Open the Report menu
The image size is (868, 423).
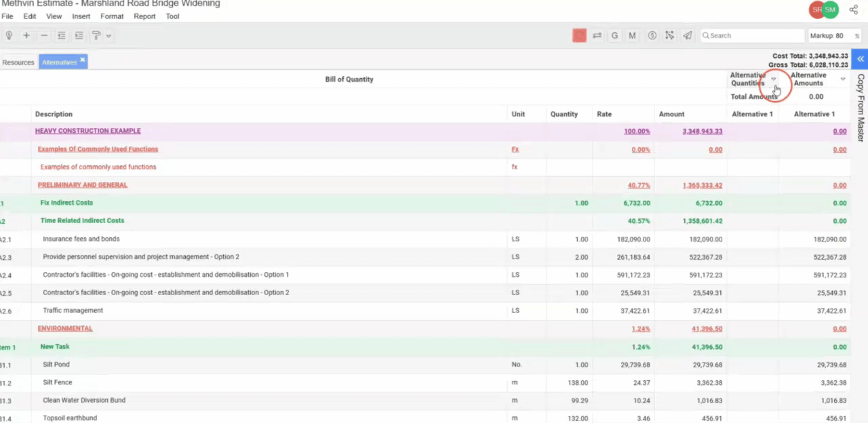145,16
